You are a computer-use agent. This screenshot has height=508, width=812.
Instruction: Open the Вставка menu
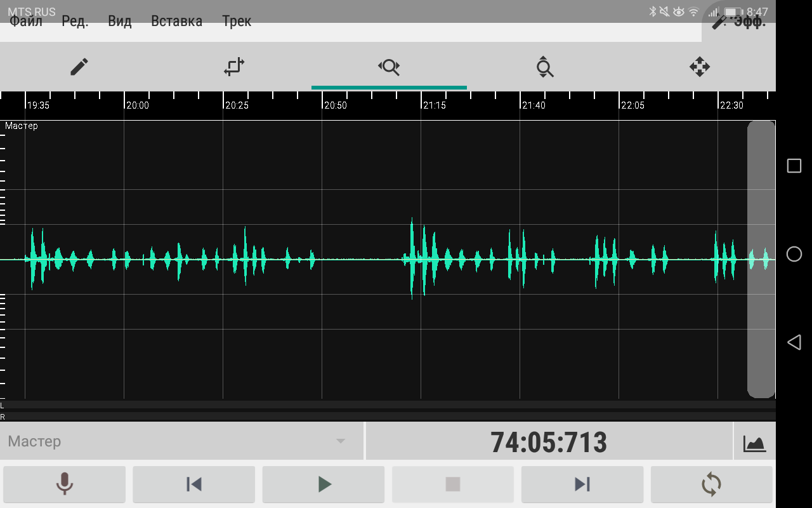177,22
